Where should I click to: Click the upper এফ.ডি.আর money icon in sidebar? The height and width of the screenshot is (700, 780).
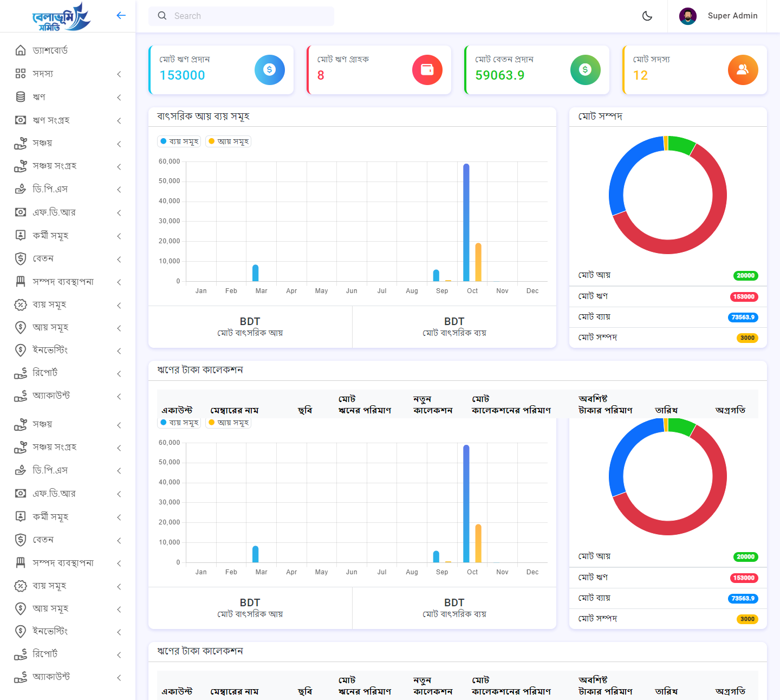(x=21, y=212)
